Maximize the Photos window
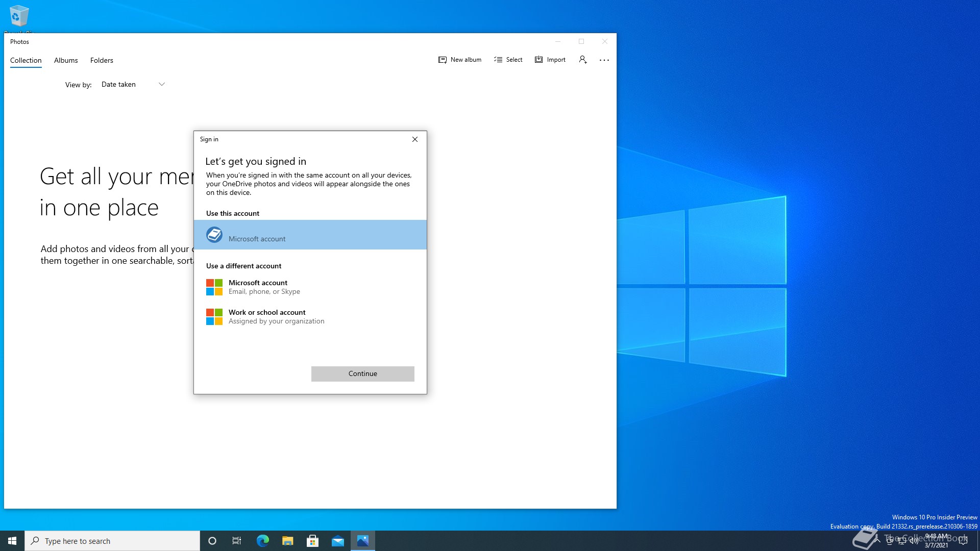980x551 pixels. [581, 42]
